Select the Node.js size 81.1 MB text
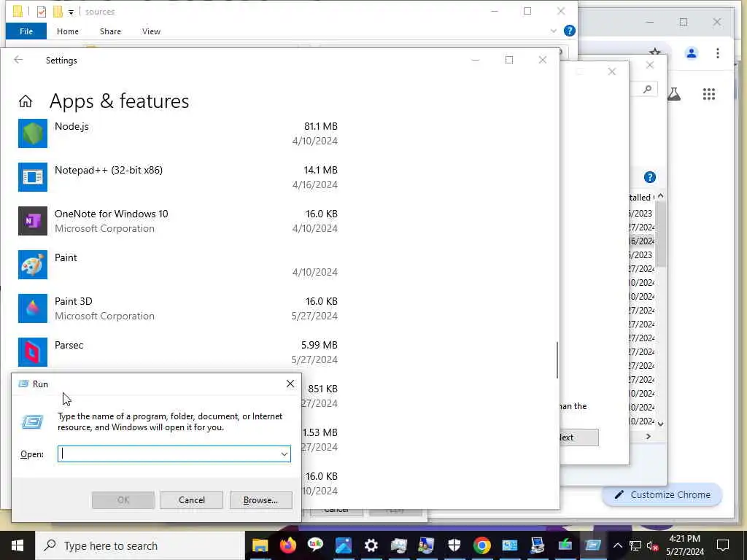Image resolution: width=747 pixels, height=560 pixels. (x=321, y=126)
